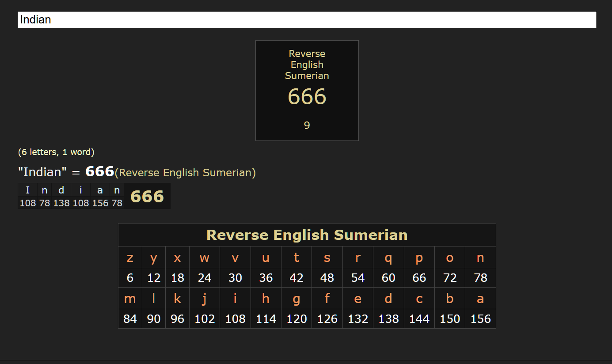The image size is (612, 364).
Task: Click value 42 under t in the chart
Action: (296, 278)
